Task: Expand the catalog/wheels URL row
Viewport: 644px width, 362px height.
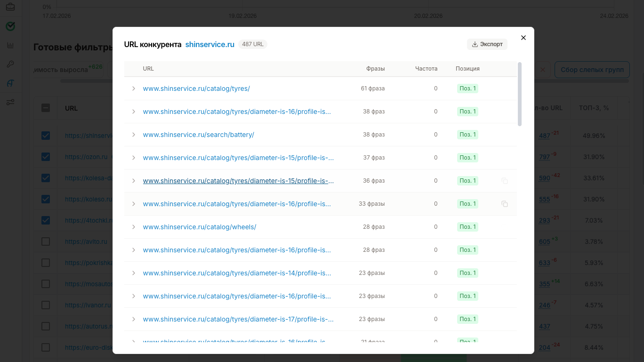Action: tap(133, 226)
